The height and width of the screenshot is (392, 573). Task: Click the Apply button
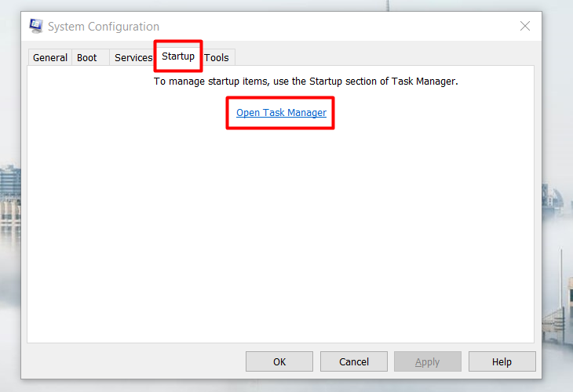(427, 361)
